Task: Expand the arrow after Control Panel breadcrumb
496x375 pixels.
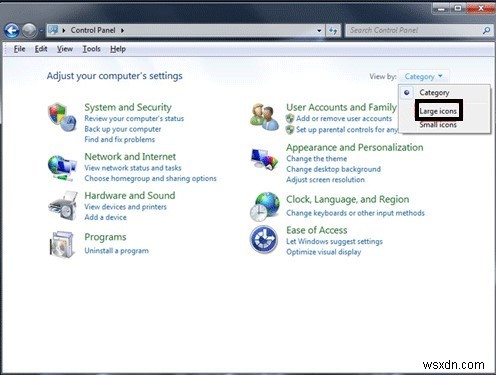Action: 122,31
